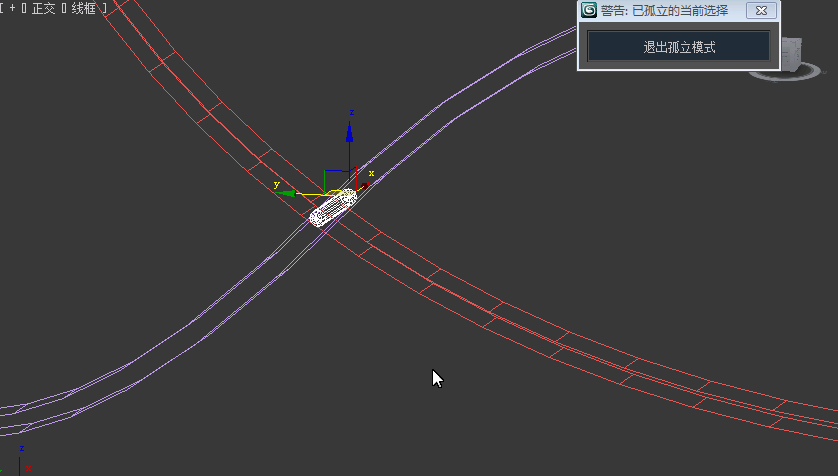Select the blue Z axis gizmo arrow

pyautogui.click(x=350, y=132)
